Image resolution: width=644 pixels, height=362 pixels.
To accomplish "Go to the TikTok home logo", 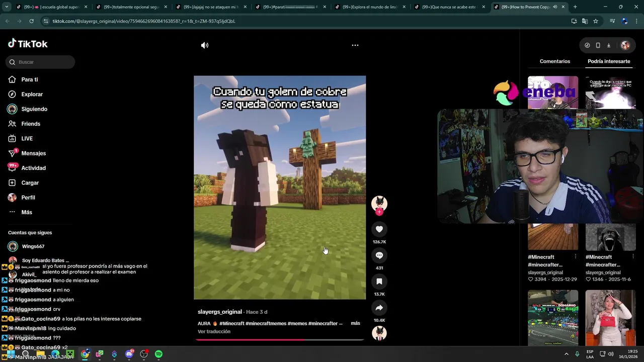I will pyautogui.click(x=28, y=44).
